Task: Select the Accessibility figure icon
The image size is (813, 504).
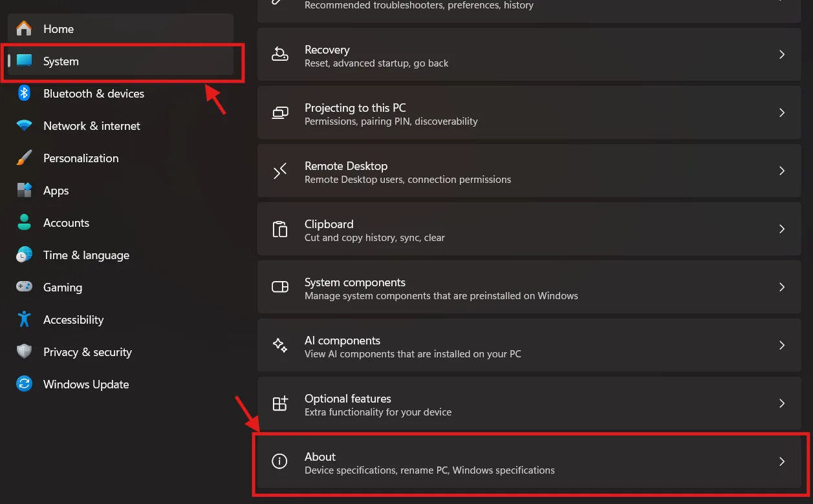Action: pyautogui.click(x=24, y=319)
